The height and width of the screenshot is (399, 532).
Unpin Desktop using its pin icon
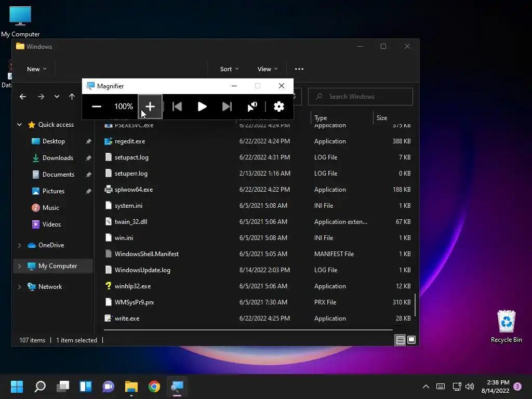(x=88, y=141)
